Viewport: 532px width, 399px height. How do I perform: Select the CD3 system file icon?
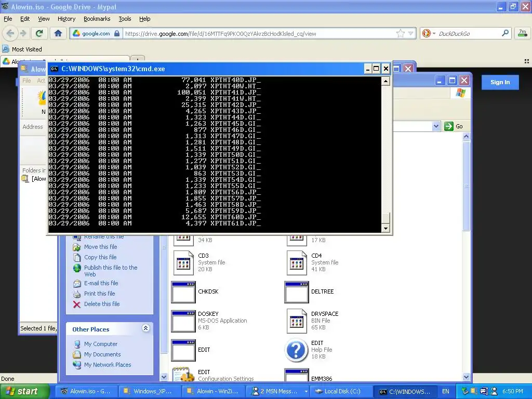(x=183, y=262)
